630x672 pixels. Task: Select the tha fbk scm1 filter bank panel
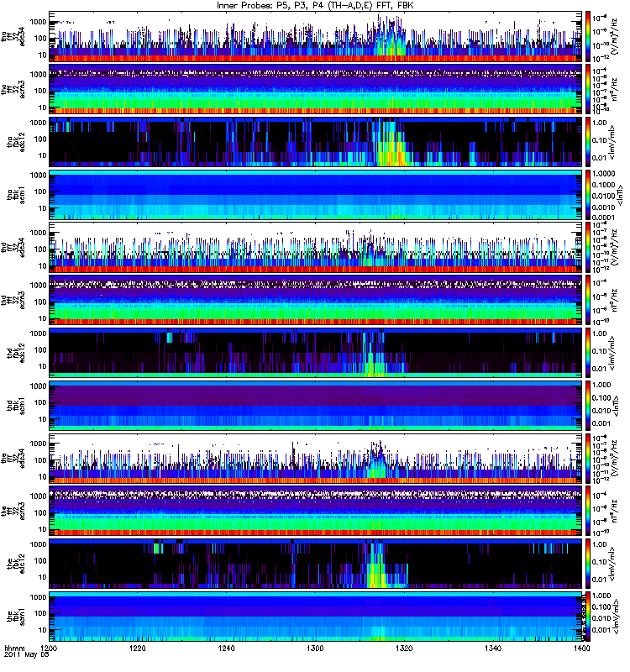click(x=316, y=195)
